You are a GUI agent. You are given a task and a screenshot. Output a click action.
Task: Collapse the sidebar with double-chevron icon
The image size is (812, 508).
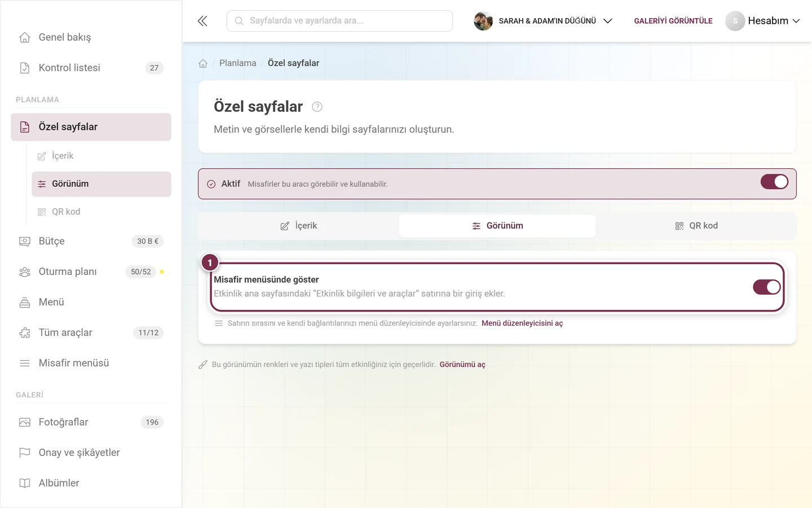click(202, 21)
